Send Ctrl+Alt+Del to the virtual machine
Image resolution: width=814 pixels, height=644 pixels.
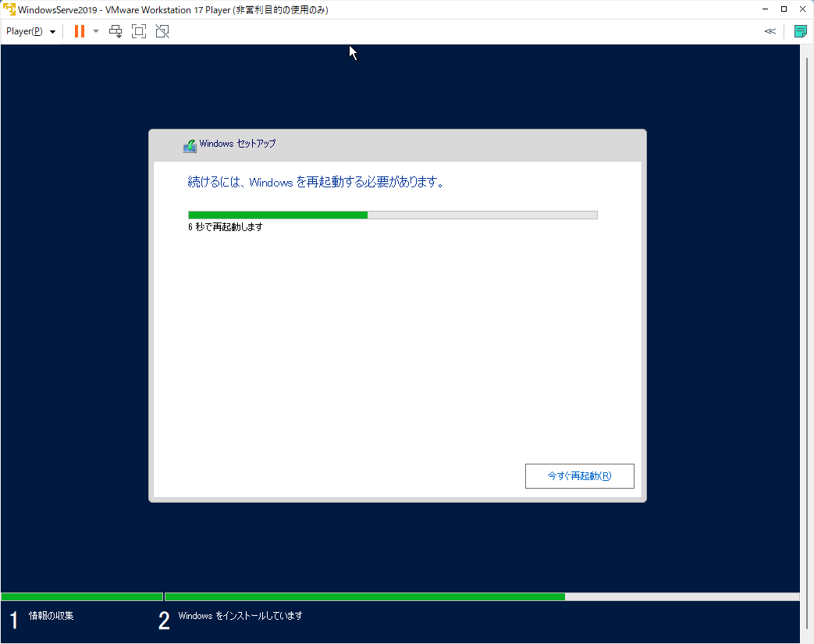click(116, 31)
